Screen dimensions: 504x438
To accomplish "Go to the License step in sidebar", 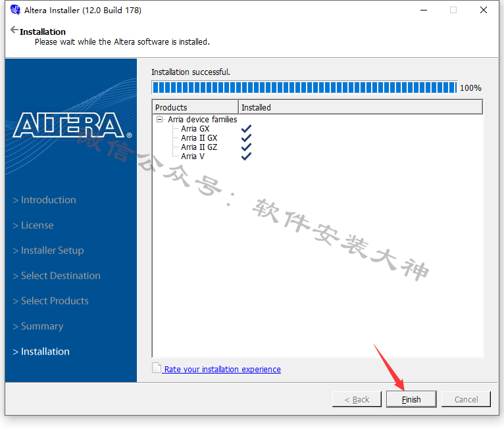I will 33,226.
